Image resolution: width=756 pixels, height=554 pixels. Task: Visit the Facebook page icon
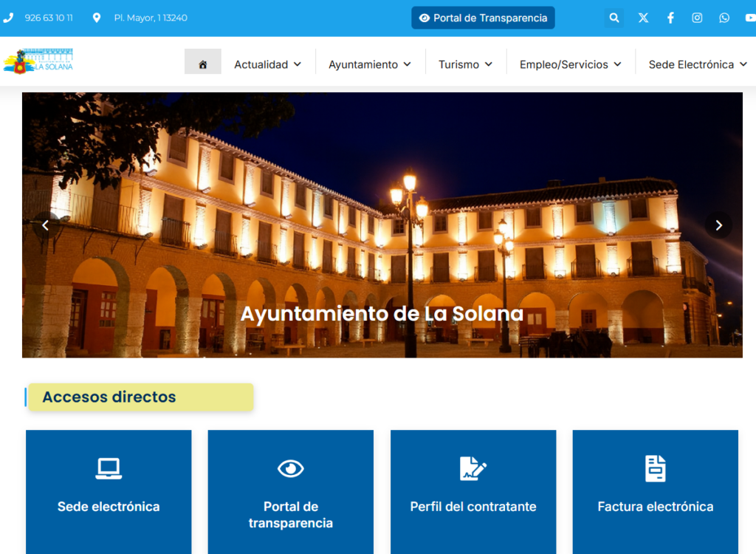670,18
